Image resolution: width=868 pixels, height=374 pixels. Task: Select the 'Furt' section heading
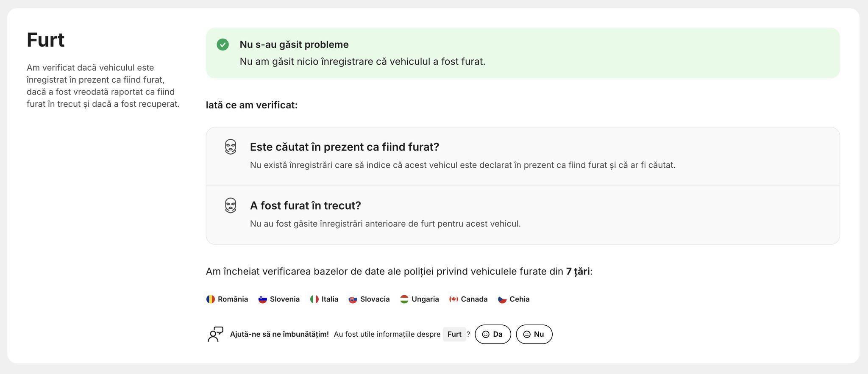[46, 40]
